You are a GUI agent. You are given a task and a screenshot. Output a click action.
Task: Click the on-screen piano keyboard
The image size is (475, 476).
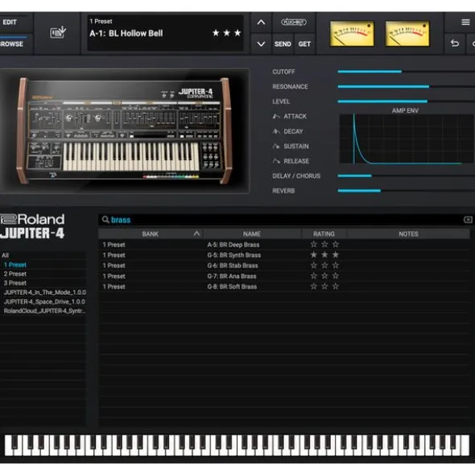click(x=237, y=445)
